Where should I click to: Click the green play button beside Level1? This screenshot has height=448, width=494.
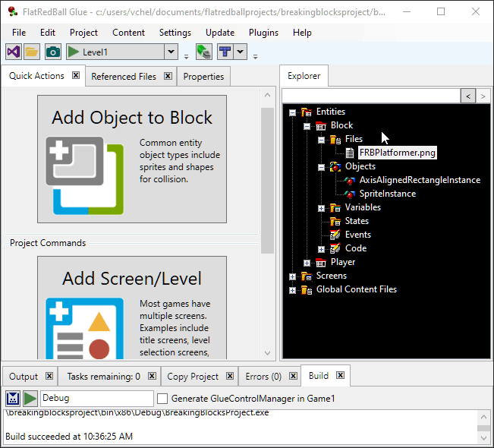click(74, 52)
